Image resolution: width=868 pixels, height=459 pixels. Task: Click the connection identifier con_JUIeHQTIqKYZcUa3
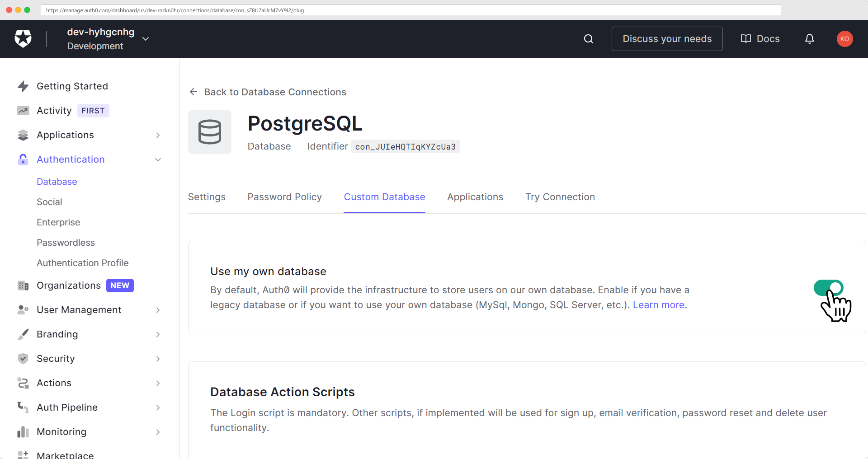pyautogui.click(x=405, y=146)
